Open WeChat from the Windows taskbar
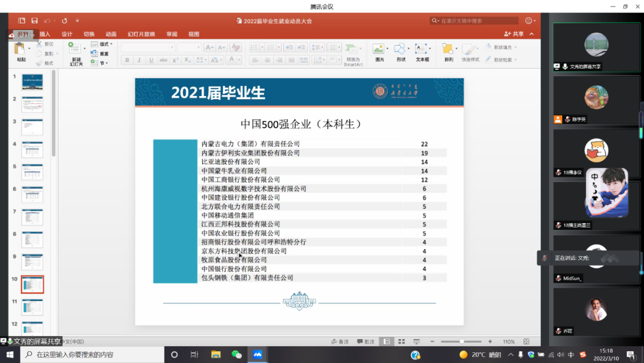Screen dimensions: 644x363 [x=237, y=355]
